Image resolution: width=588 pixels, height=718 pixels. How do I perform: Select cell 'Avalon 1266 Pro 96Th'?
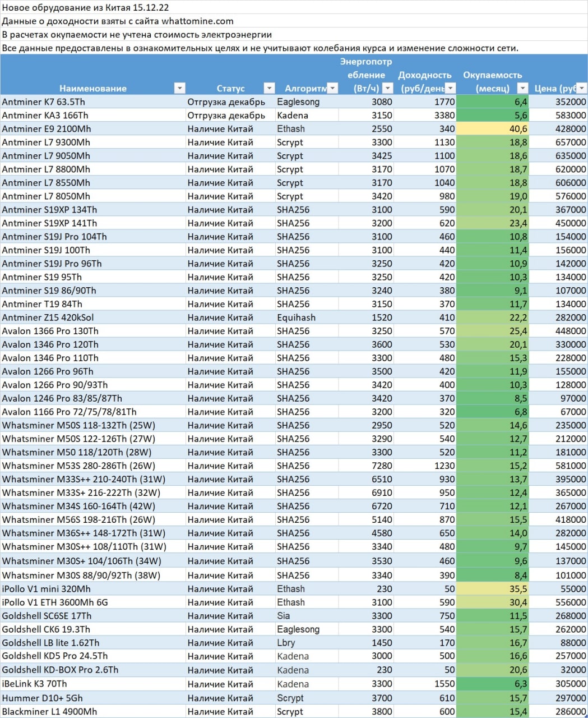coord(93,371)
